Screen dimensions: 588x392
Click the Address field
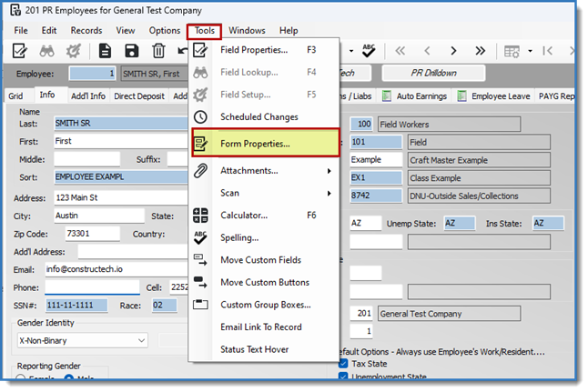121,197
